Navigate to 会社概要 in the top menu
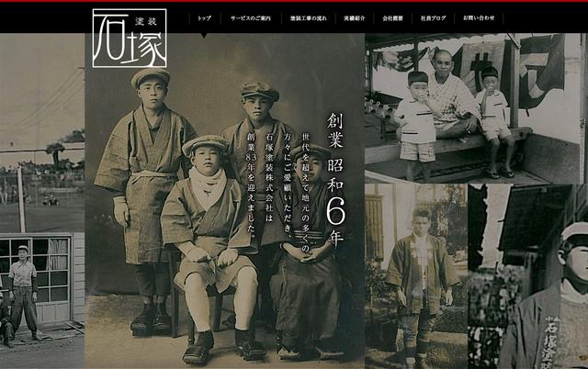Screen dimensions: 588x369 point(395,17)
